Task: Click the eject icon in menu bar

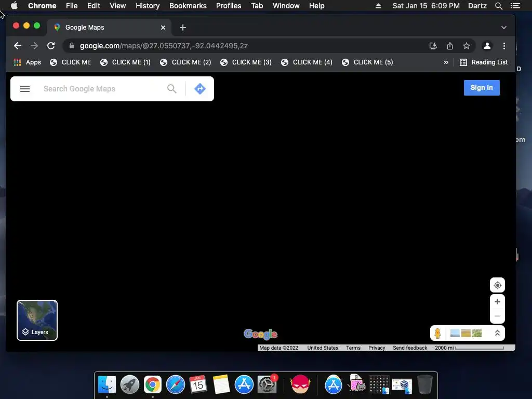Action: [x=378, y=6]
